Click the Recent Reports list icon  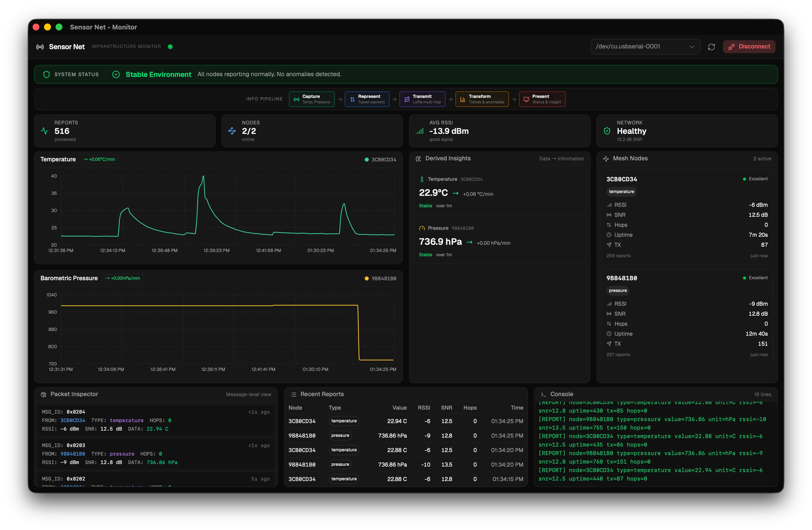point(293,395)
